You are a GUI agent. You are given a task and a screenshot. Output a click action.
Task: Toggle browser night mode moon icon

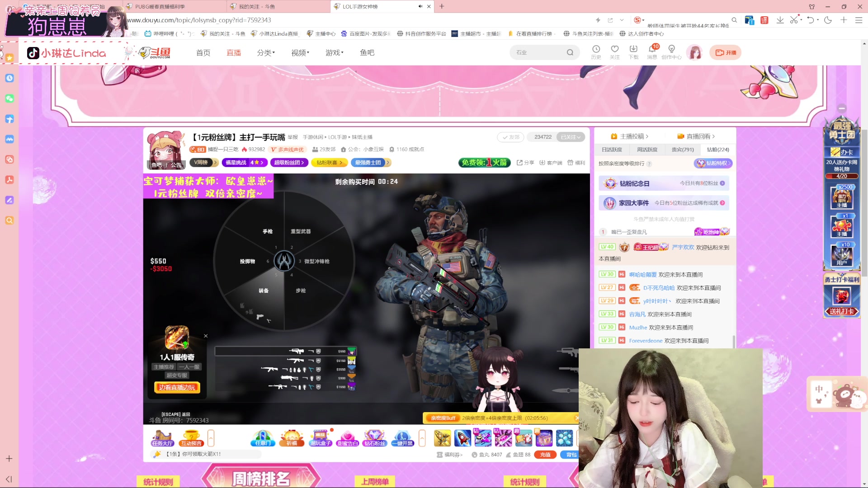[x=828, y=20]
